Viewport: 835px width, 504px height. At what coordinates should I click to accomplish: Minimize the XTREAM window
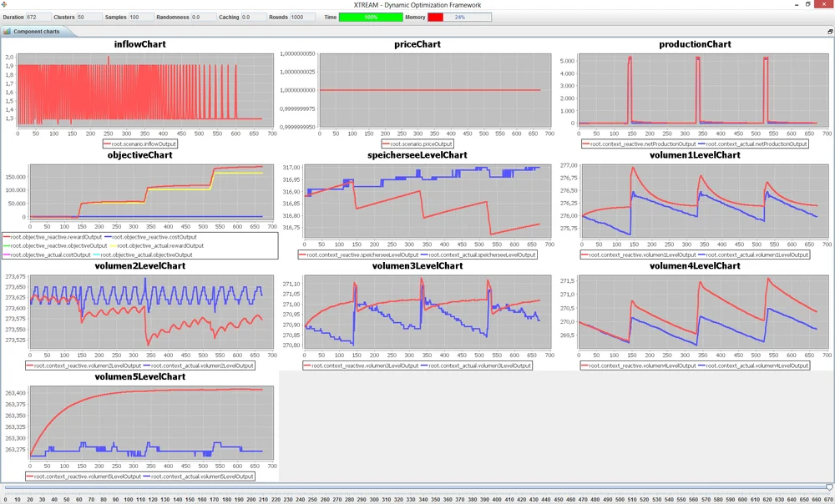pos(797,5)
